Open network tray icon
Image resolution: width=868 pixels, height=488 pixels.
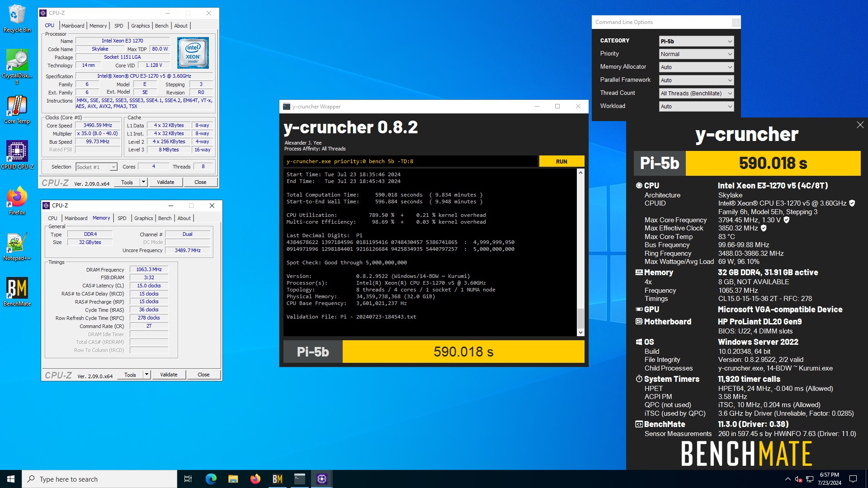tap(810, 479)
